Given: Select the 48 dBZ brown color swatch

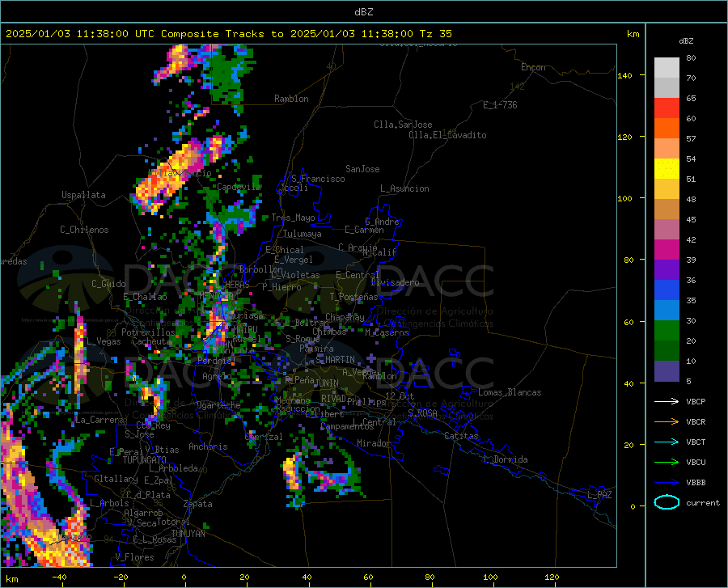Looking at the screenshot, I should (667, 209).
